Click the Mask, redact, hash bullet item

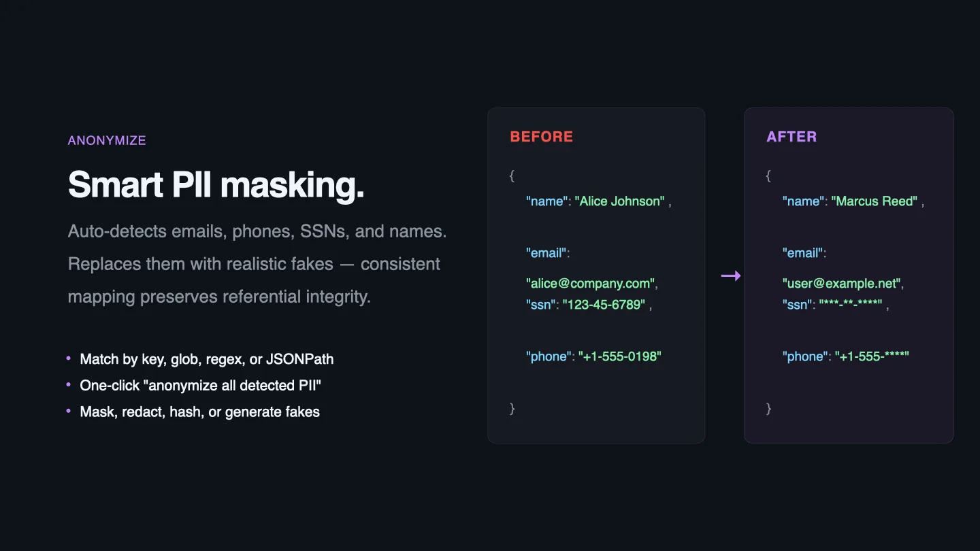pos(199,412)
